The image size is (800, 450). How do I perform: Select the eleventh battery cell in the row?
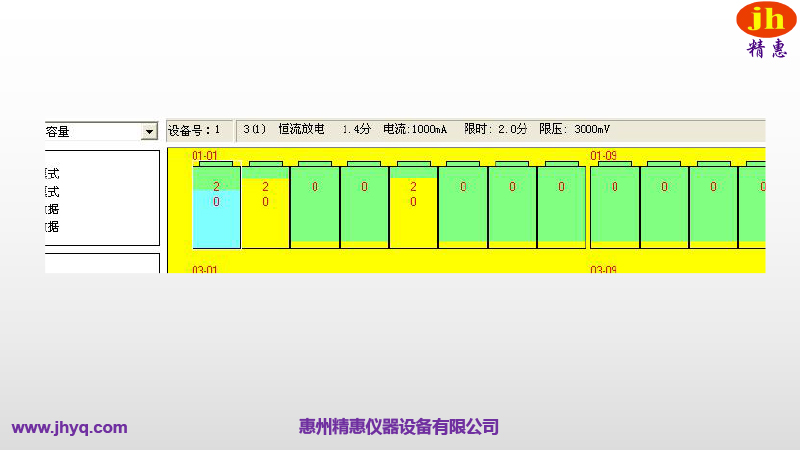point(713,205)
